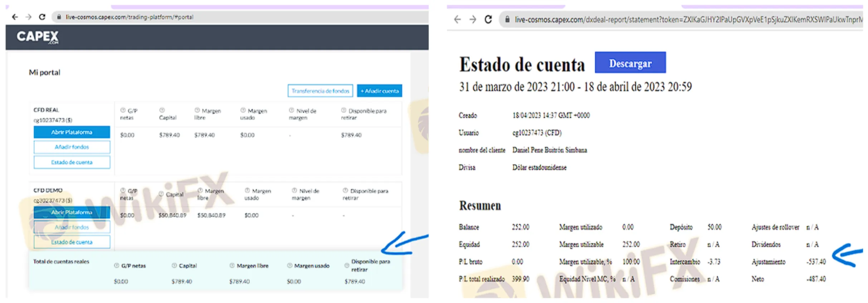Click the help icon beside Disponible para retirar in the totals row
The width and height of the screenshot is (868, 303).
click(x=347, y=265)
